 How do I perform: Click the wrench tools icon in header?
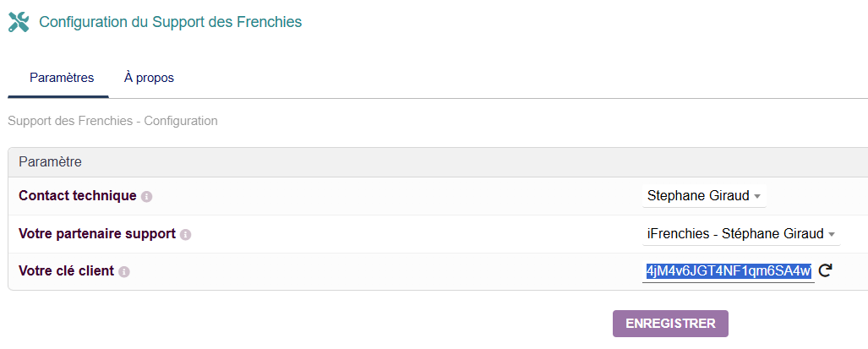pyautogui.click(x=18, y=22)
